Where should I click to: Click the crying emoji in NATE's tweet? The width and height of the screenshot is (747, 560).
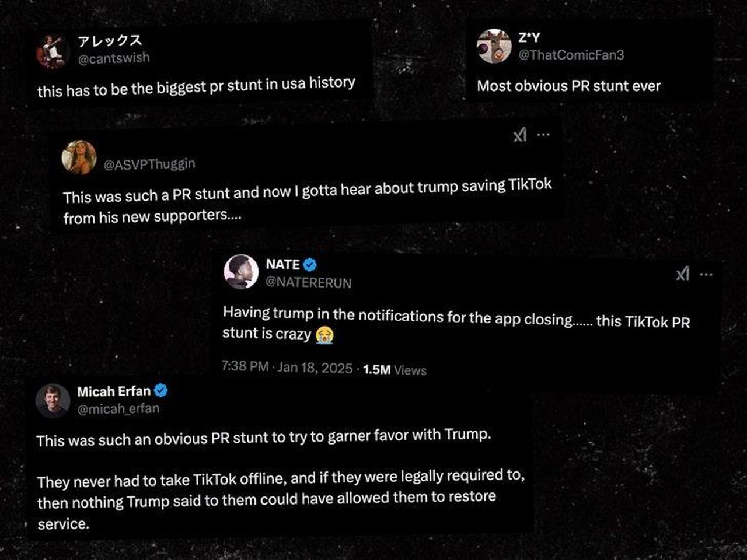324,335
